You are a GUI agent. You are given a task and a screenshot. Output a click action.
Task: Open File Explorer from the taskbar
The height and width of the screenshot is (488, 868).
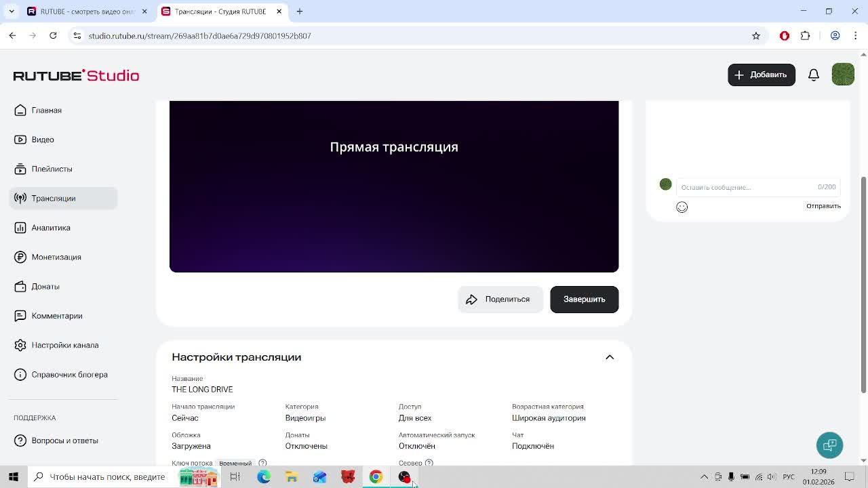(292, 477)
